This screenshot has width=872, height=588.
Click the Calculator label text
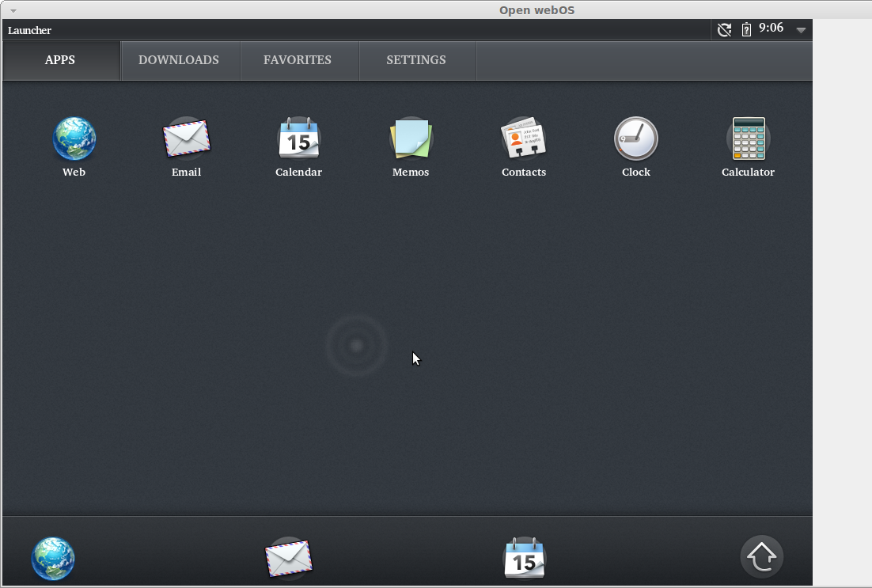click(748, 172)
